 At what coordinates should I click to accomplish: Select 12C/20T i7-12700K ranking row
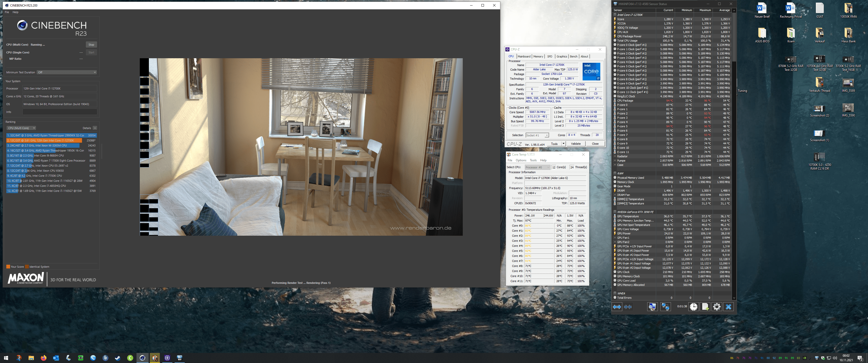[51, 140]
